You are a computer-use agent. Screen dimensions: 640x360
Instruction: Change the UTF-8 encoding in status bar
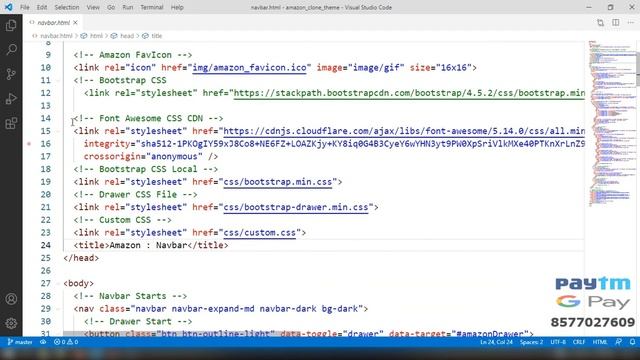pos(558,342)
